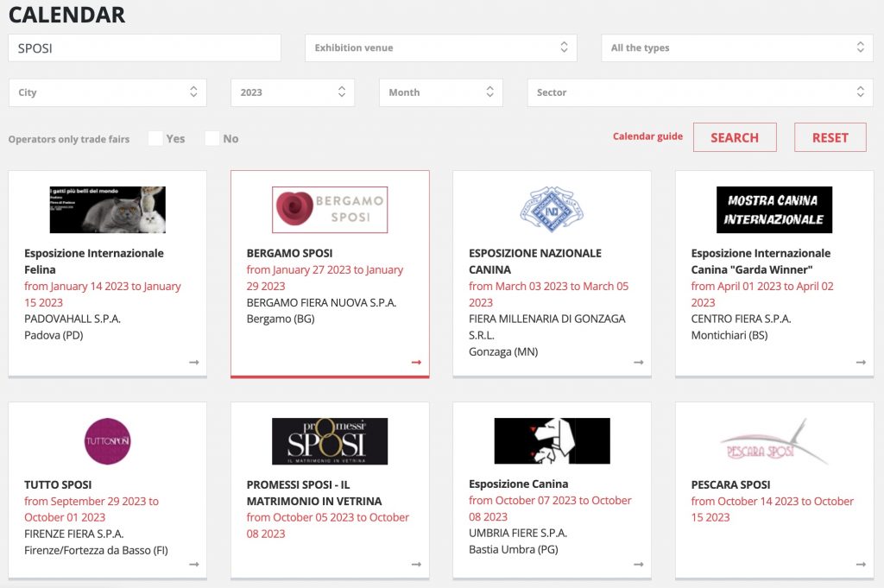The image size is (884, 588).
Task: Open the TUTTO SPOSI title link
Action: coord(58,485)
